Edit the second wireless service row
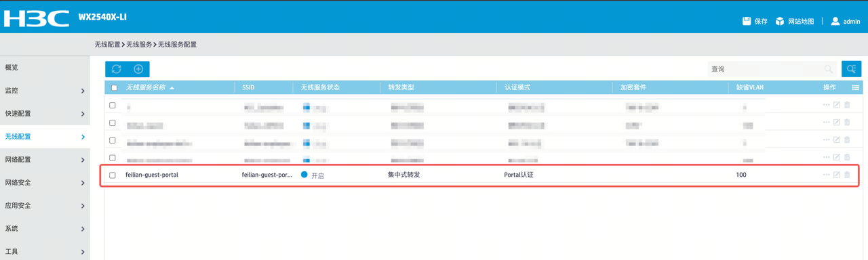Viewport: 868px width, 260px height. click(x=837, y=123)
